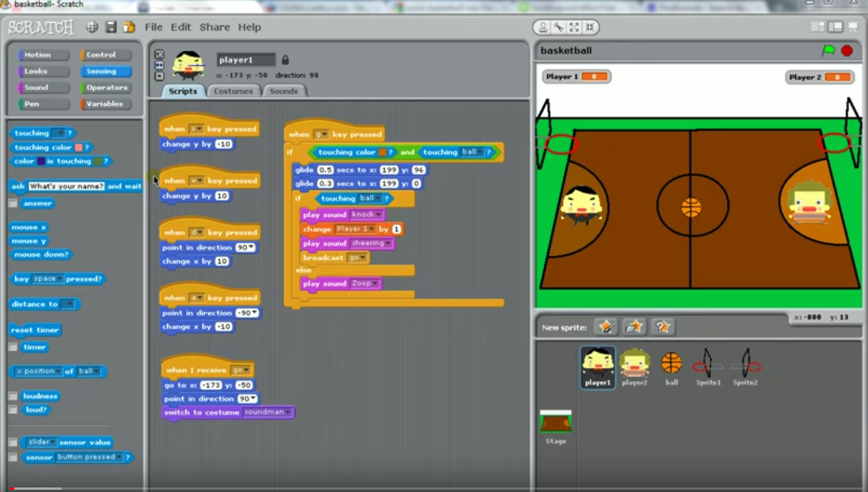Click the save project icon
Viewport: 868px width, 492px height.
point(111,27)
